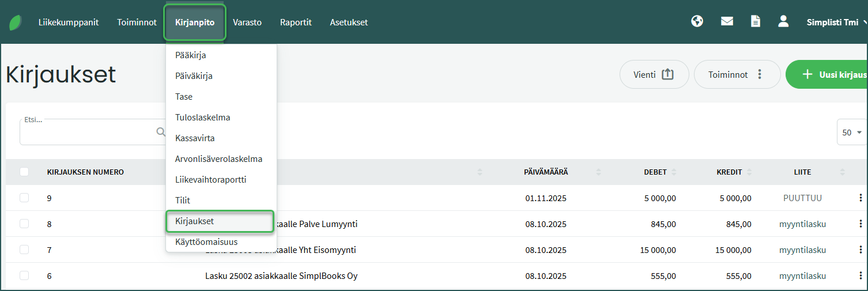Expand the 50 rows-per-page dropdown

point(851,133)
